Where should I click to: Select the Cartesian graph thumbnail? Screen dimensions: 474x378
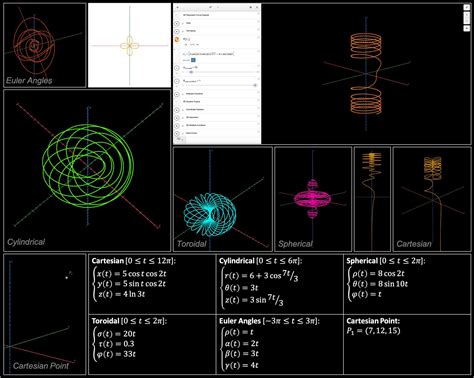pos(432,199)
